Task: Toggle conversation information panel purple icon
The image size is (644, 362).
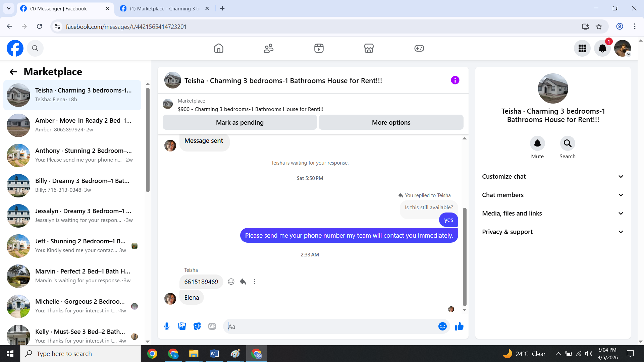Action: pyautogui.click(x=455, y=80)
